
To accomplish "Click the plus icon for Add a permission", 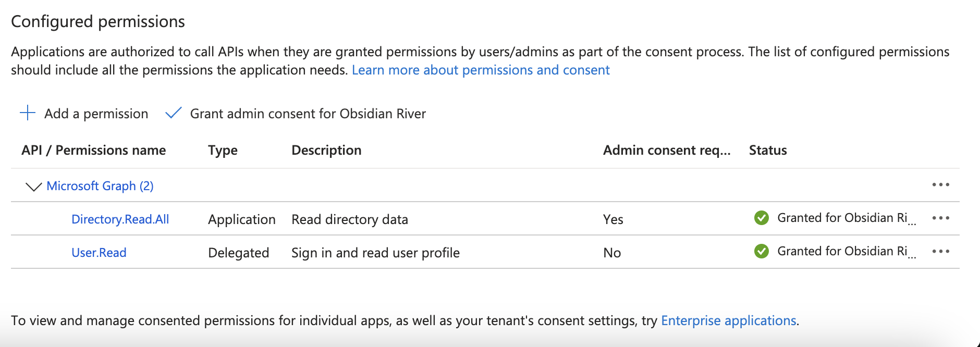I will [27, 113].
